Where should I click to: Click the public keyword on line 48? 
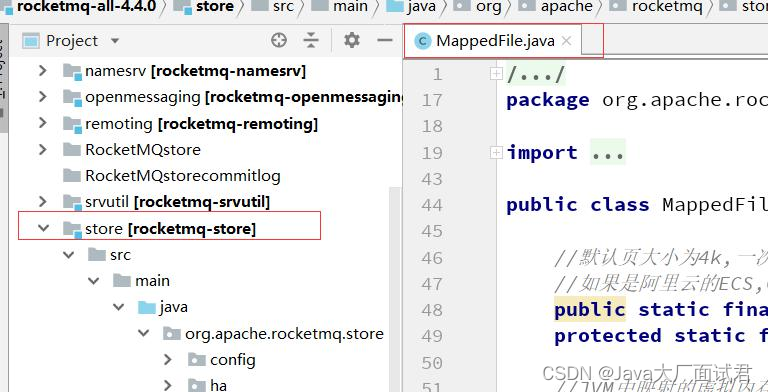click(590, 310)
